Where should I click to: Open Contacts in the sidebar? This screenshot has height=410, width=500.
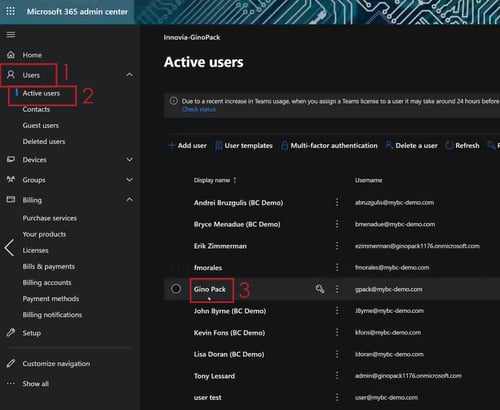click(36, 109)
